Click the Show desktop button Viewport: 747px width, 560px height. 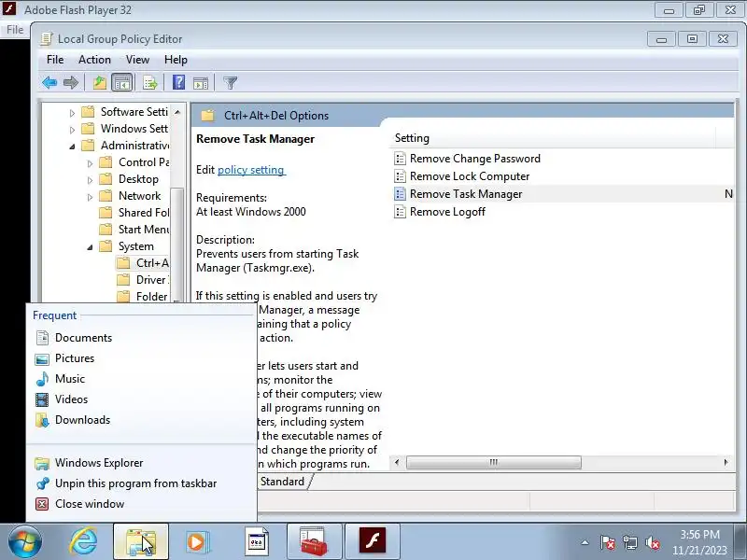point(742,542)
